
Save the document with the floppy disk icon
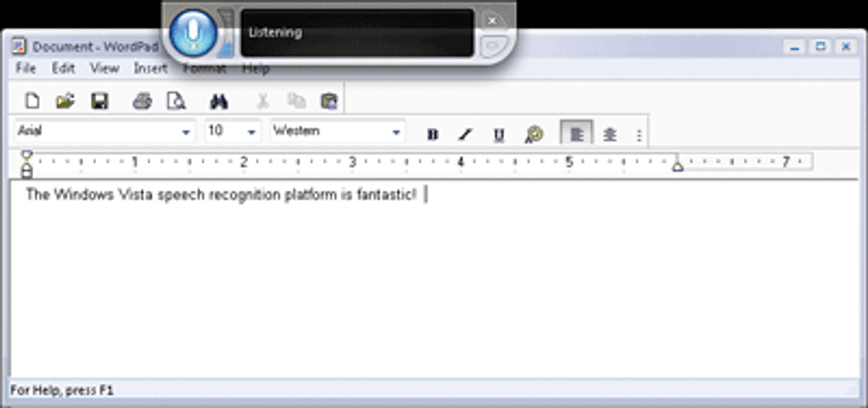(x=99, y=102)
